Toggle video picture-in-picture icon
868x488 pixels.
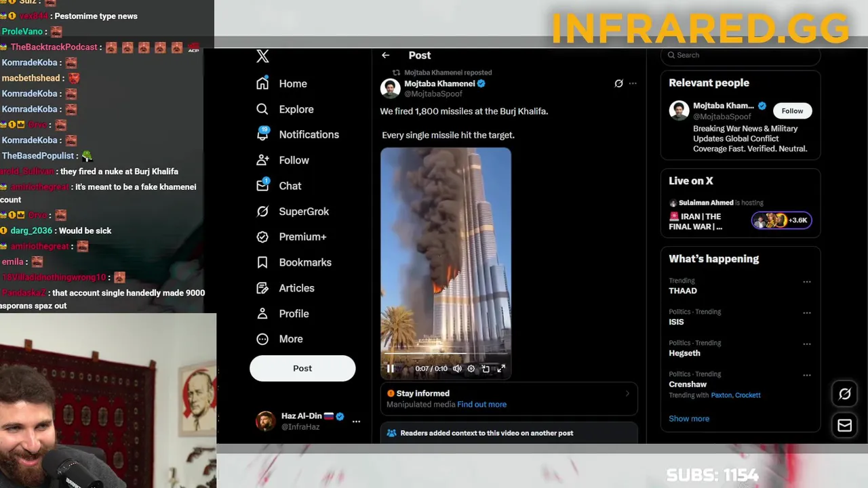click(486, 369)
